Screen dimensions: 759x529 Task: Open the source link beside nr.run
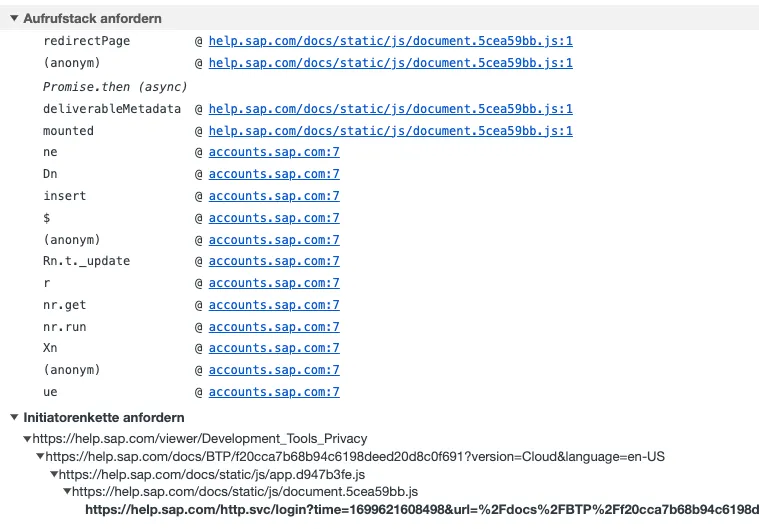click(x=274, y=327)
